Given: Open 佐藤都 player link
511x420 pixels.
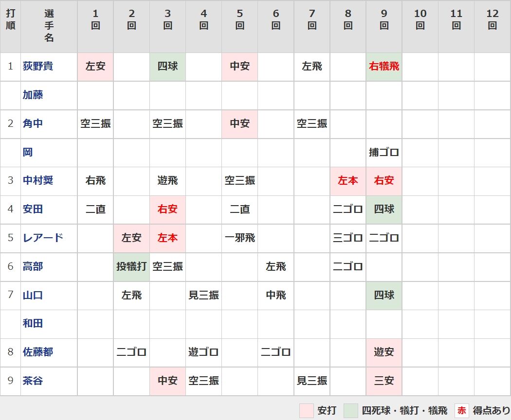Looking at the screenshot, I should pyautogui.click(x=38, y=352).
